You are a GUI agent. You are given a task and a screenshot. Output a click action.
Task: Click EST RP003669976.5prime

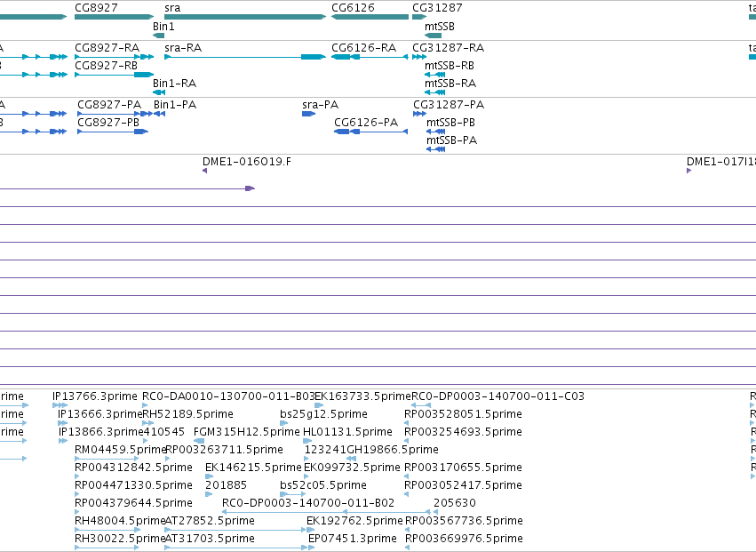408,548
